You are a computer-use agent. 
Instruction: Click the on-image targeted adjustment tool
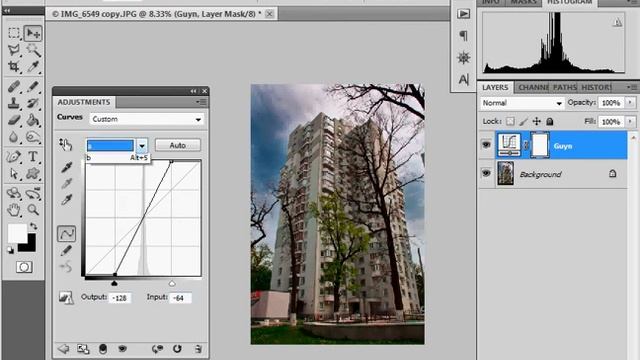(65, 144)
